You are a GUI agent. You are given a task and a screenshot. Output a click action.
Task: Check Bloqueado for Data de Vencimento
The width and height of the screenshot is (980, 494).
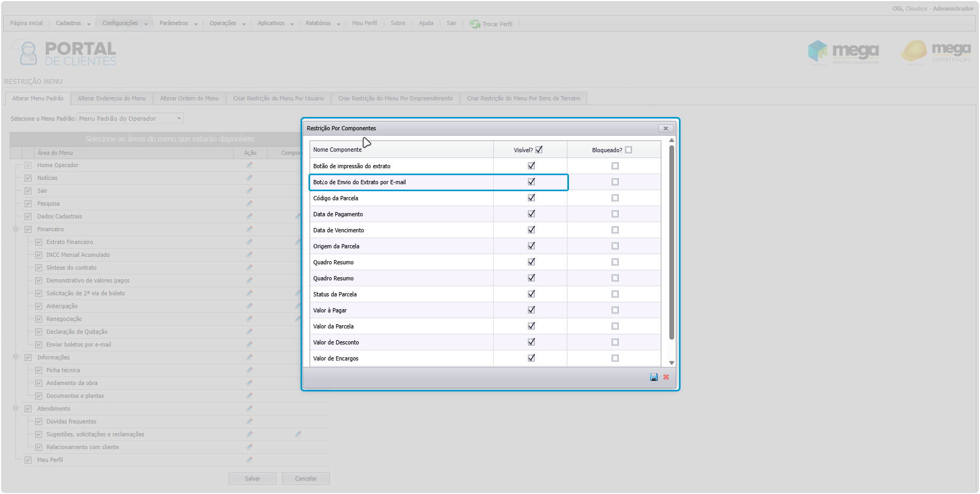[615, 230]
